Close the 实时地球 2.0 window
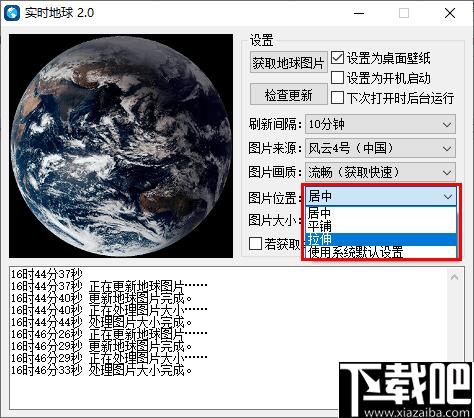474x418 pixels. click(450, 13)
